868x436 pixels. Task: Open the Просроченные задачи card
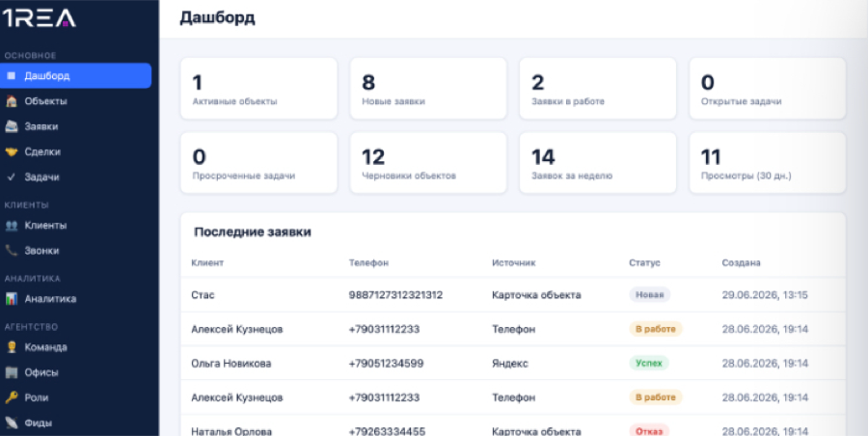coord(259,163)
